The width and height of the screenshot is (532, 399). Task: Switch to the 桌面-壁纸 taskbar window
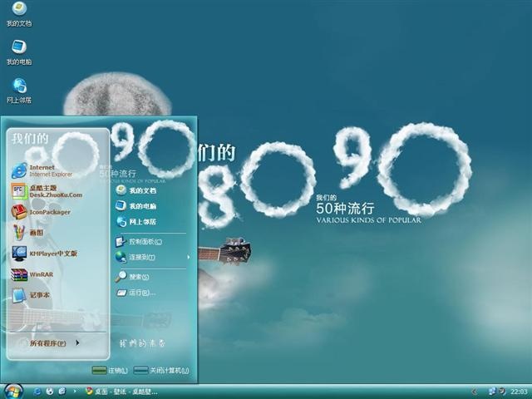(x=121, y=392)
